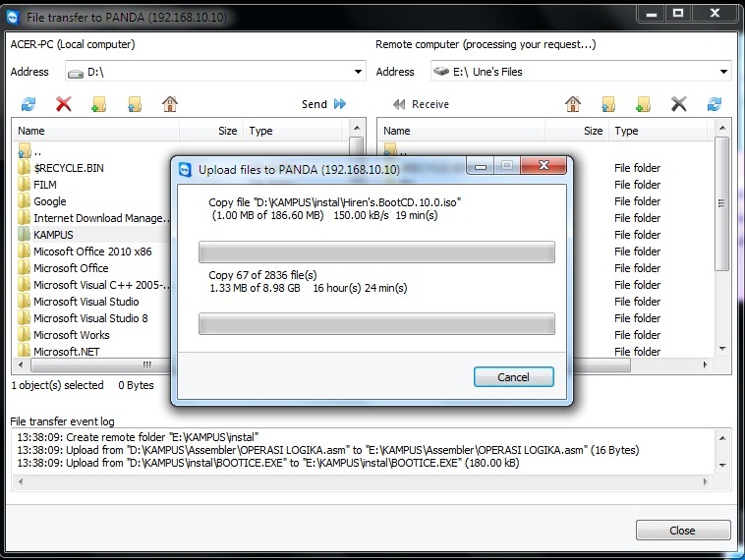This screenshot has height=560, width=745.
Task: Delete selected remote file with X icon
Action: click(679, 104)
